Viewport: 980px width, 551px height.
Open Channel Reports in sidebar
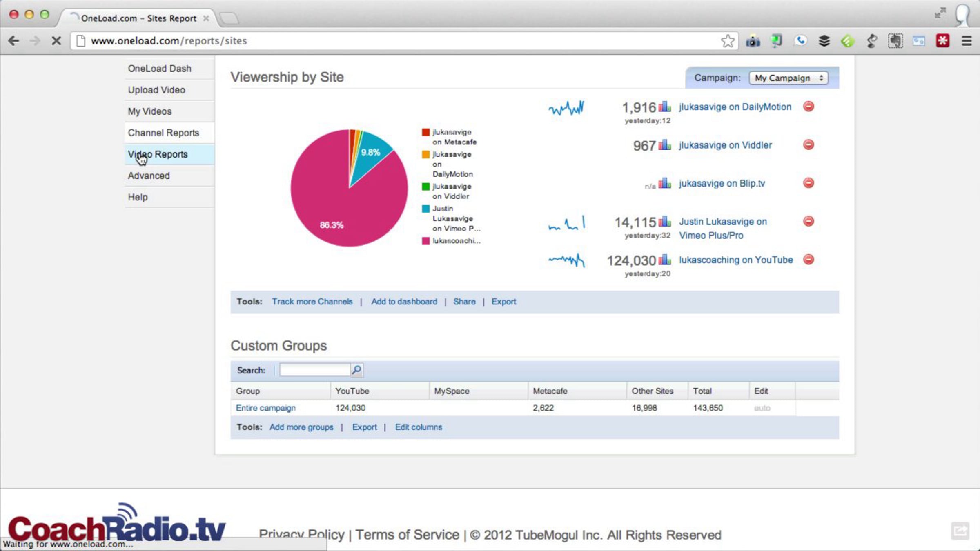pos(163,133)
